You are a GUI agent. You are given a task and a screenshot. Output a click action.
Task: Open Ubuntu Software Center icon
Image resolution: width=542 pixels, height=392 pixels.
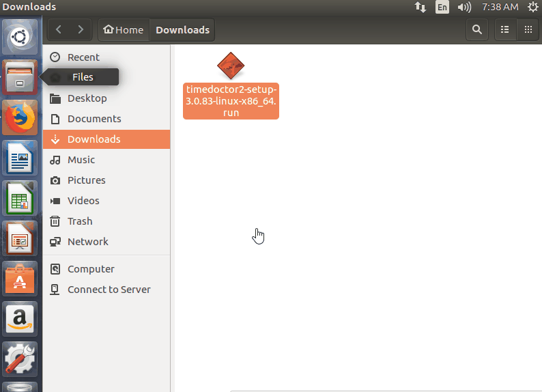tap(20, 279)
